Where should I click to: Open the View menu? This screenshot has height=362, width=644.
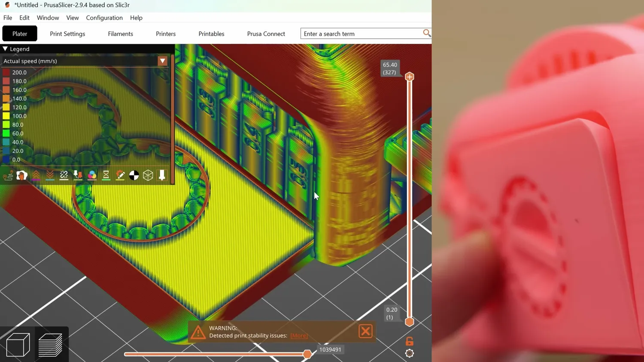point(73,18)
